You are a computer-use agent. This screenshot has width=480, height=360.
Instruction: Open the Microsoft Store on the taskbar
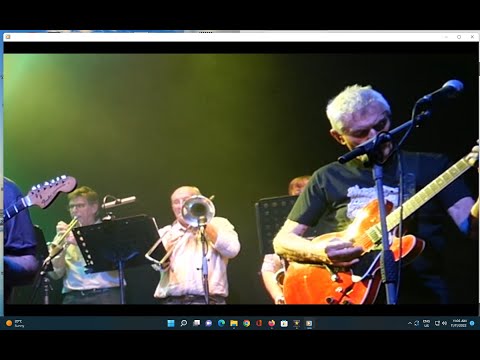284,323
